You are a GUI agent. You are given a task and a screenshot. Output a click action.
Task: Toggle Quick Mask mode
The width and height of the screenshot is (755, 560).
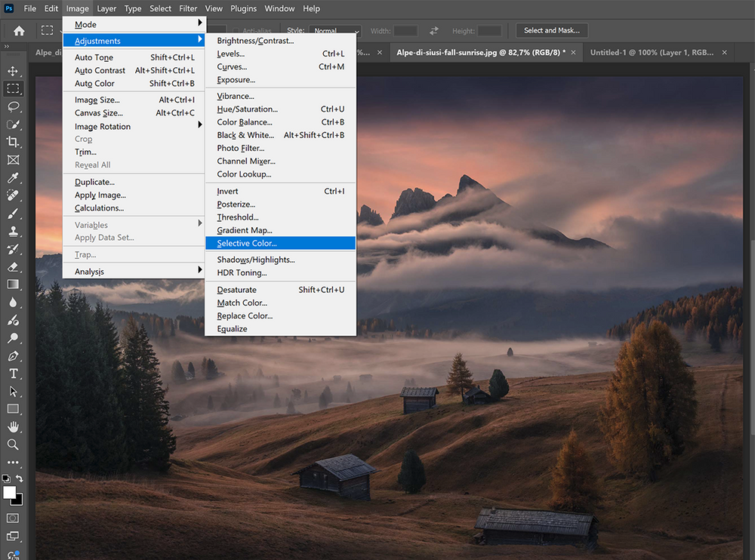(13, 518)
